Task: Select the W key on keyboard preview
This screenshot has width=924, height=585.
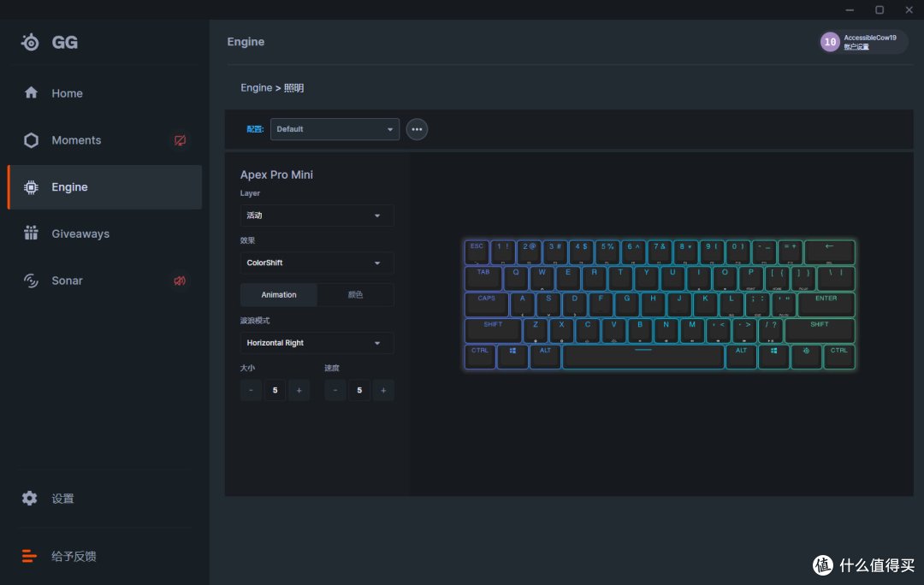Action: 542,278
